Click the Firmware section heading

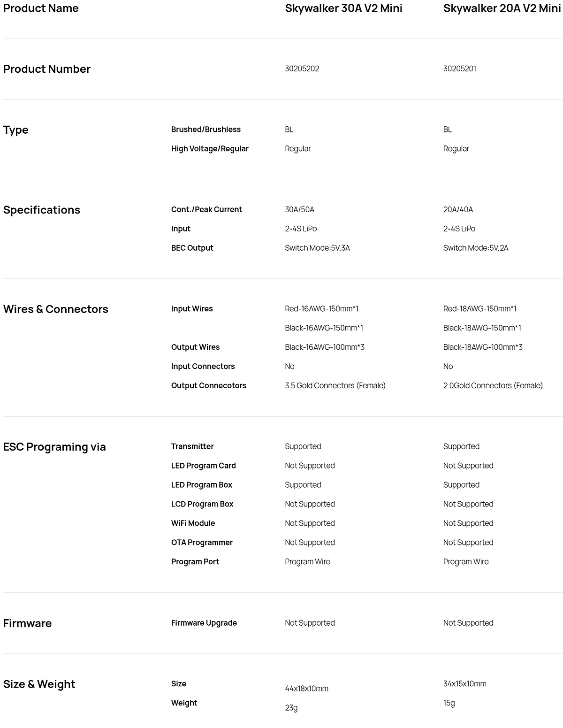27,623
